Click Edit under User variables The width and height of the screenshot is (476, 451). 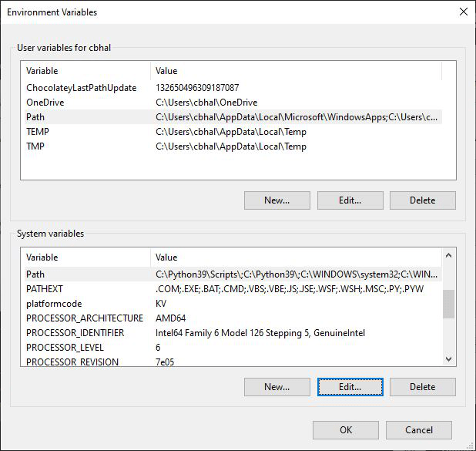[350, 200]
